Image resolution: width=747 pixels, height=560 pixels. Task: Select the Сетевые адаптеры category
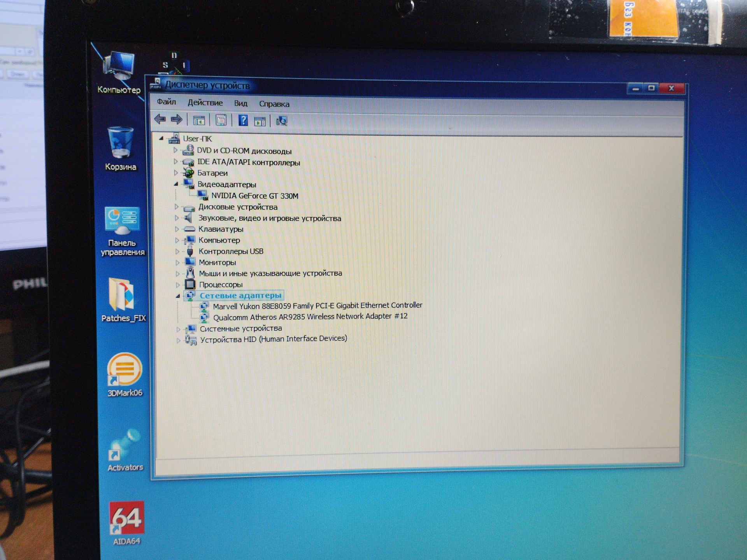(x=240, y=296)
